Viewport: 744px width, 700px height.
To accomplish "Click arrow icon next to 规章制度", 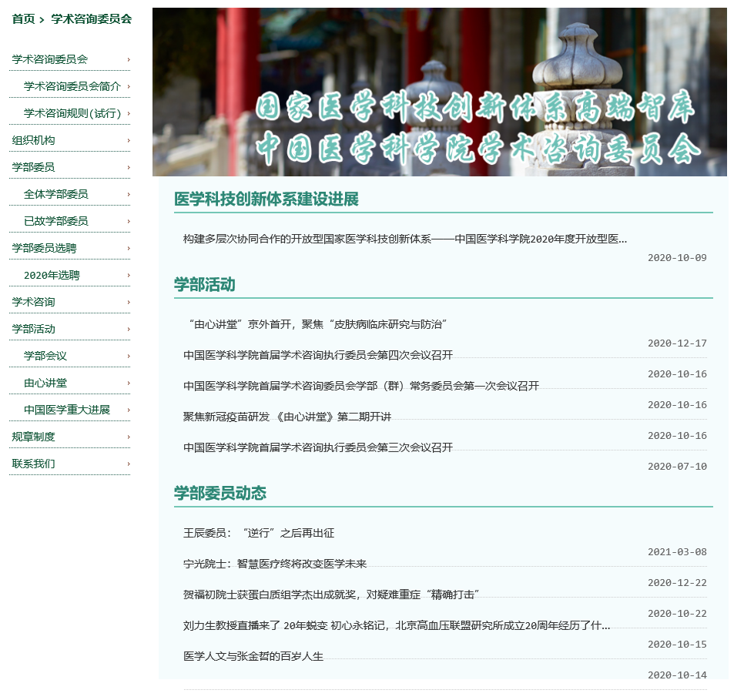I will pyautogui.click(x=129, y=437).
